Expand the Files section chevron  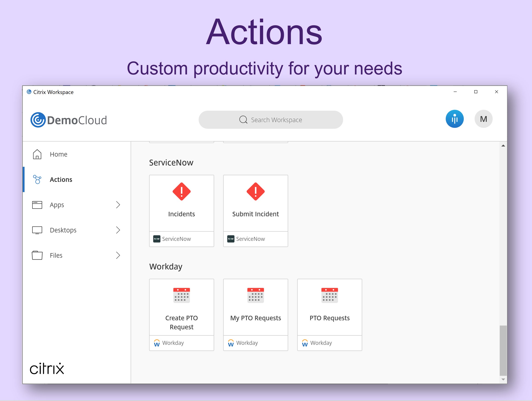pos(118,255)
